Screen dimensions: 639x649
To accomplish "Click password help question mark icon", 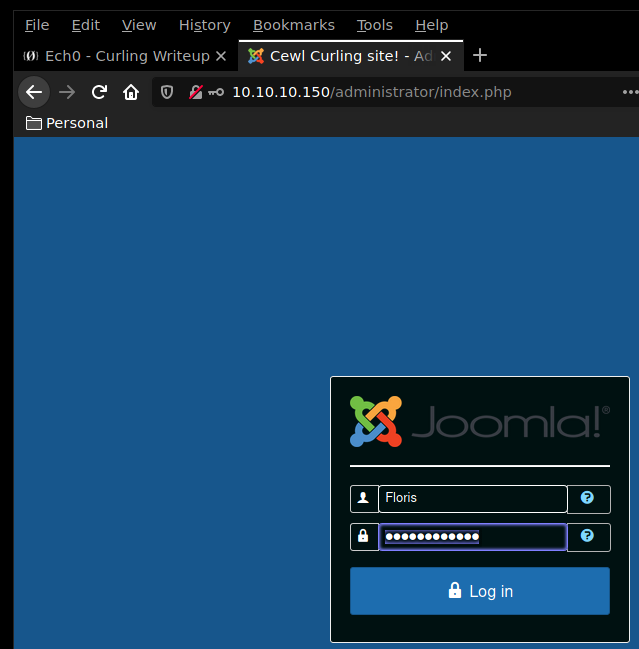I will click(587, 536).
